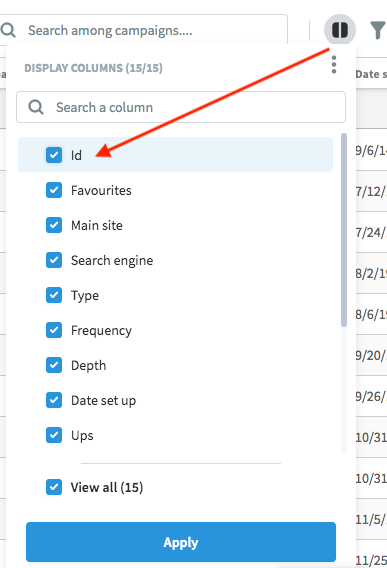Click the Favourites label text
This screenshot has height=568, width=387.
click(x=101, y=191)
